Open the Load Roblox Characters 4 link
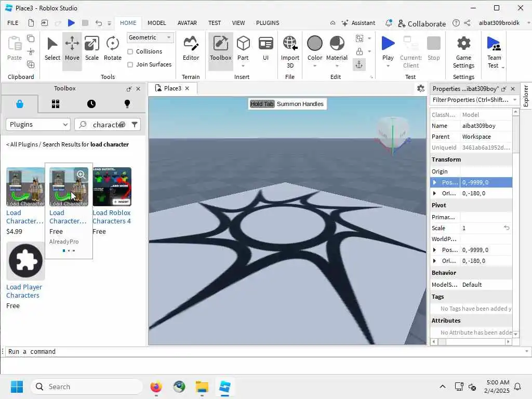Screen dimensions: 532x399 (112, 217)
